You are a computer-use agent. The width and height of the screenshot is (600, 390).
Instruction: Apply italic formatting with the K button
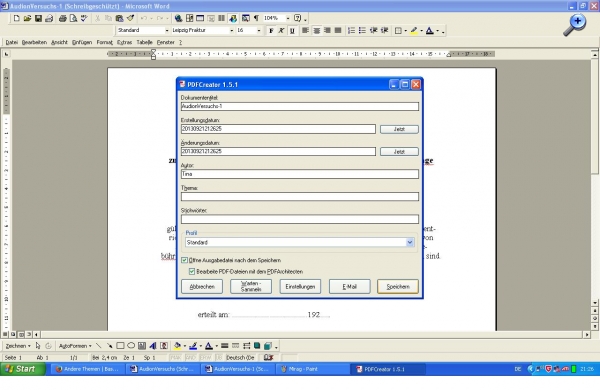[x=281, y=31]
